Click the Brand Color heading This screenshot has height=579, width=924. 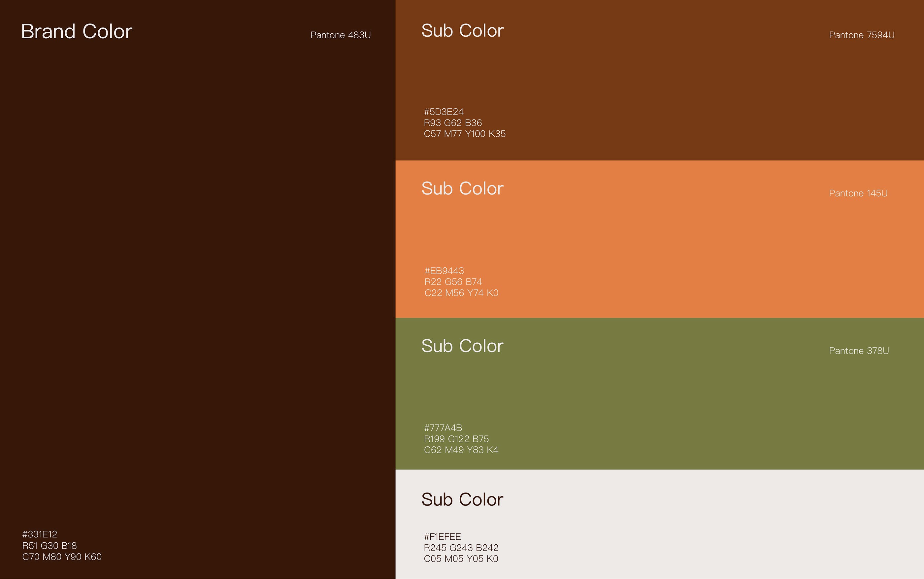click(x=77, y=31)
